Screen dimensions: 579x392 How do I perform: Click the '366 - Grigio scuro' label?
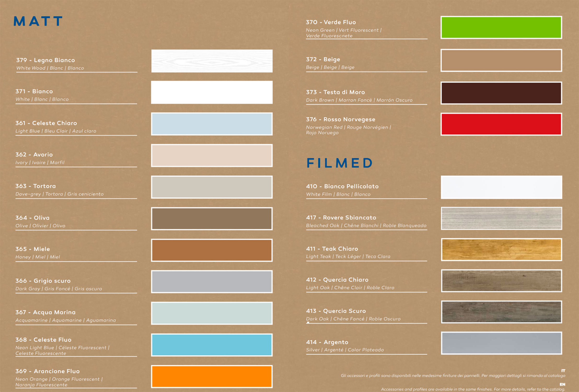pos(43,281)
